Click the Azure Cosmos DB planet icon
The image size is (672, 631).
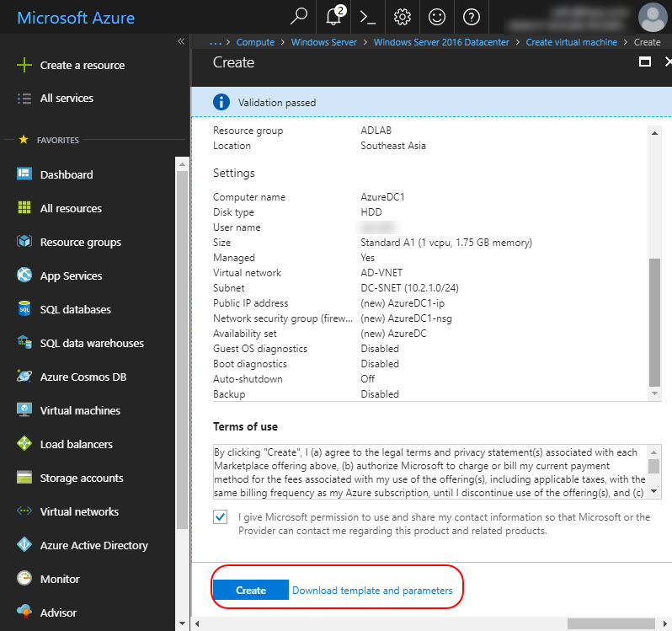24,376
